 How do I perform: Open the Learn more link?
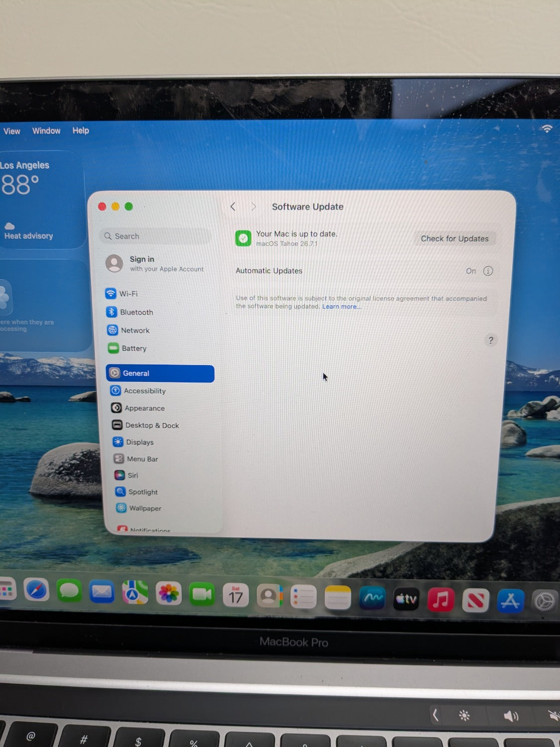click(341, 307)
